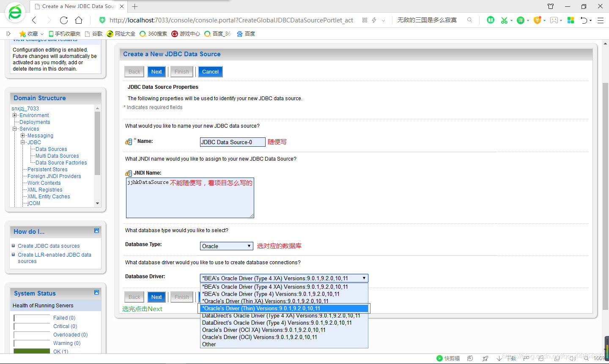This screenshot has width=609, height=364.
Task: Click the icon beside JNDI Name label
Action: point(129,173)
